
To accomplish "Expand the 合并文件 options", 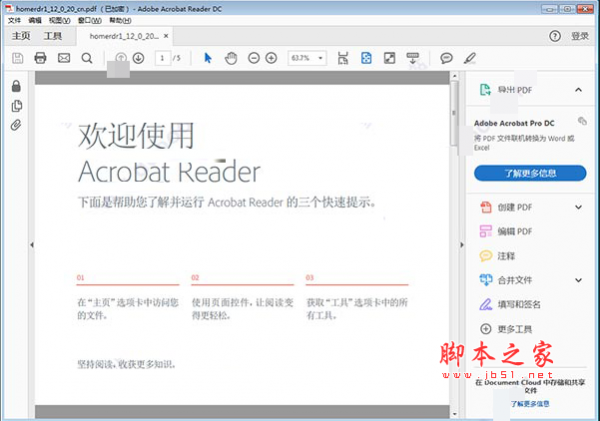I will pyautogui.click(x=578, y=281).
